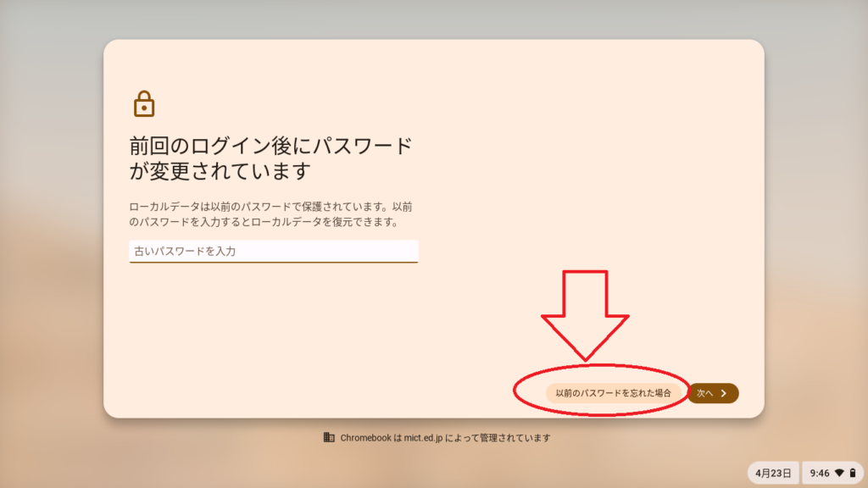Click the old password input field
The image size is (868, 488).
click(274, 251)
